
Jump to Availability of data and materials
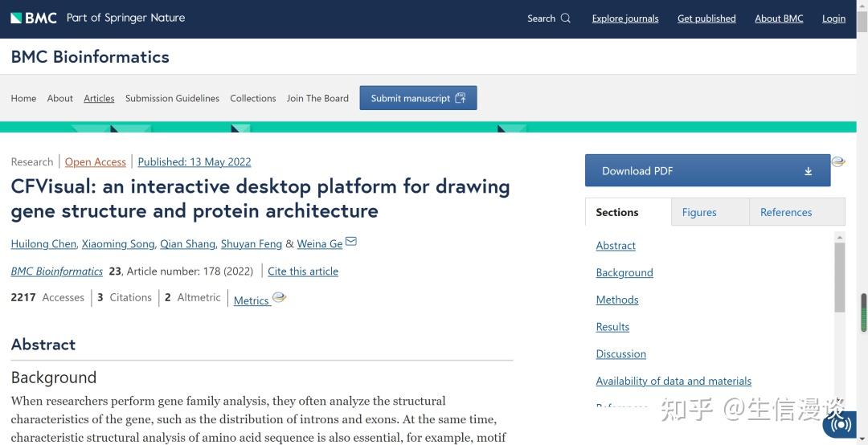point(674,382)
